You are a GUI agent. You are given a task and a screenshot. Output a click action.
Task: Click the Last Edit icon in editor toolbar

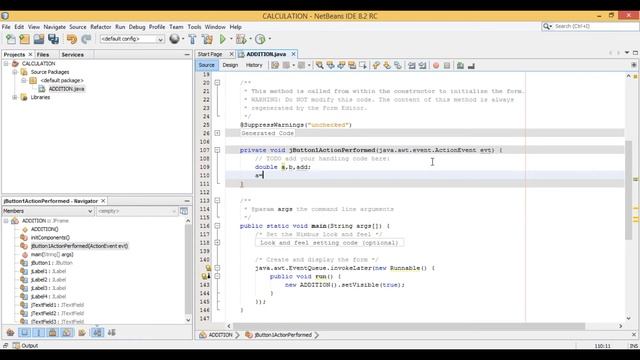coord(275,65)
